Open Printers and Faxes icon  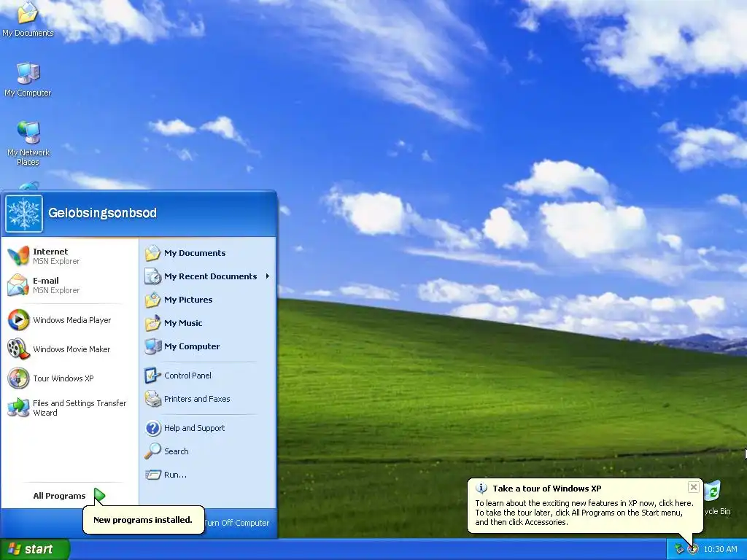152,399
